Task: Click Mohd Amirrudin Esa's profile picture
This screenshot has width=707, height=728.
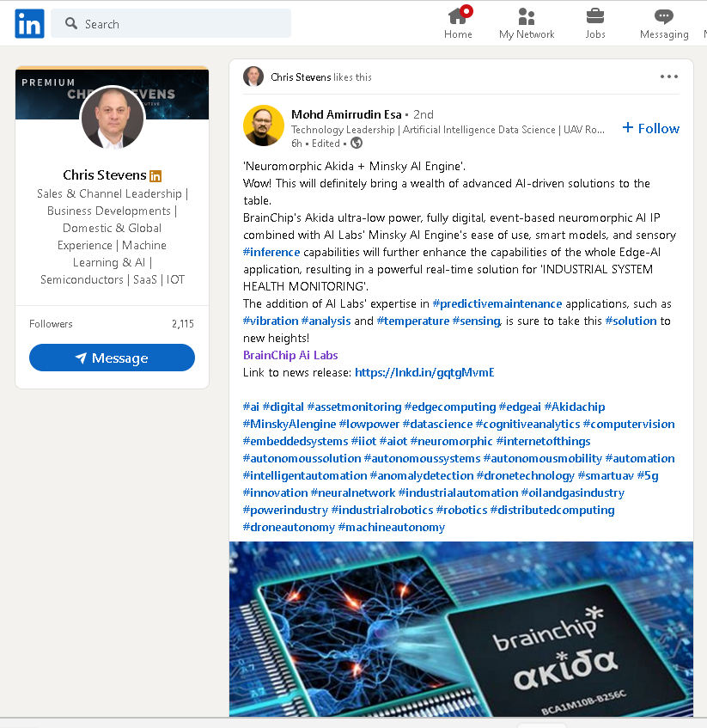Action: [x=264, y=125]
